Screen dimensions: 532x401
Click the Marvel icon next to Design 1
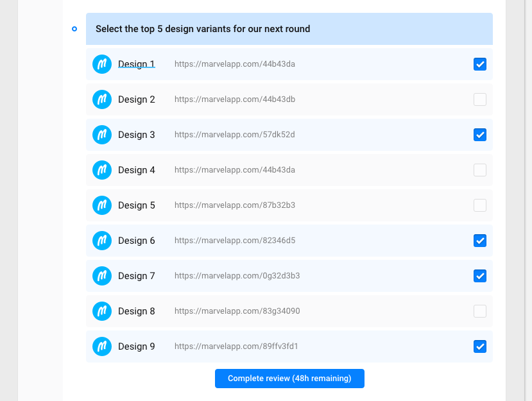101,64
